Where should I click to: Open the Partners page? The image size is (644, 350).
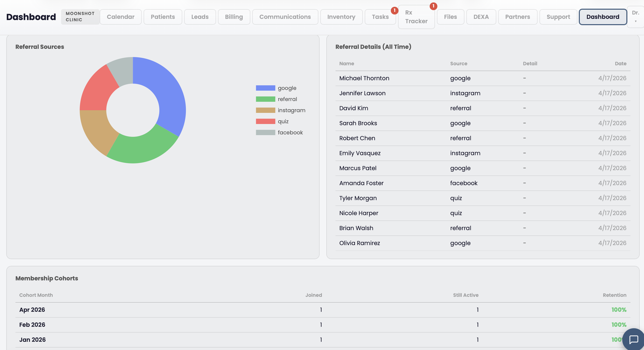coord(518,17)
